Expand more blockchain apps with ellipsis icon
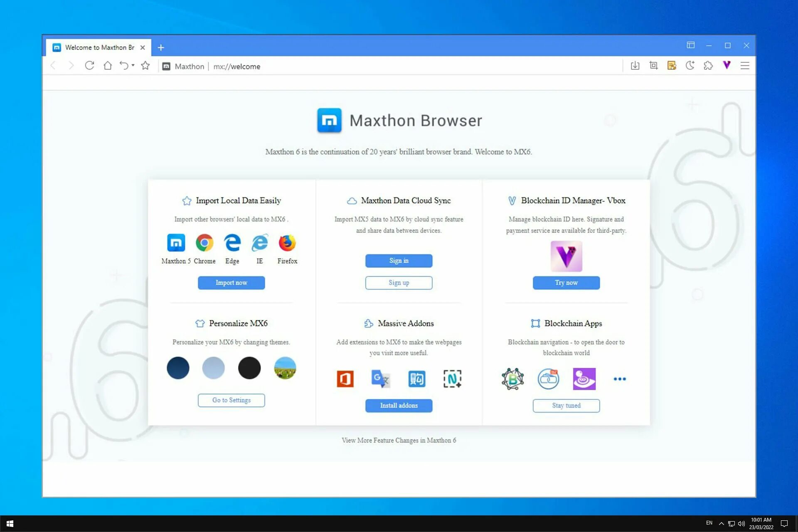 [619, 378]
